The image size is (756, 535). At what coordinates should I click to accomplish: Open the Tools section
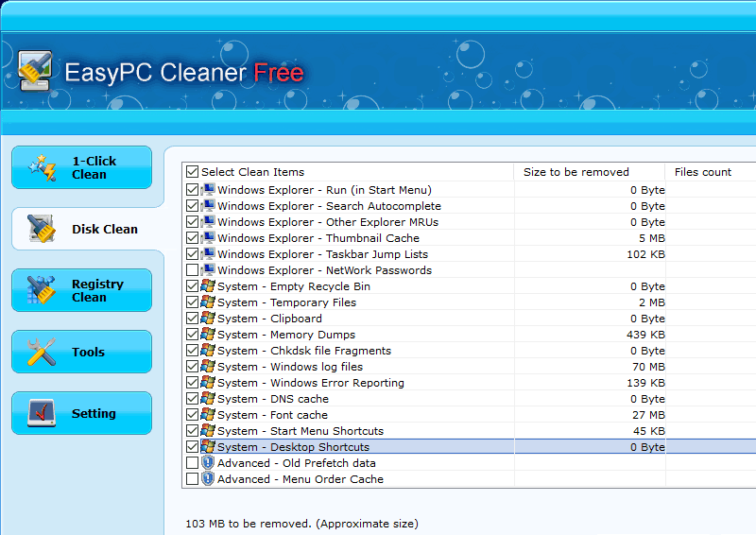pos(81,352)
